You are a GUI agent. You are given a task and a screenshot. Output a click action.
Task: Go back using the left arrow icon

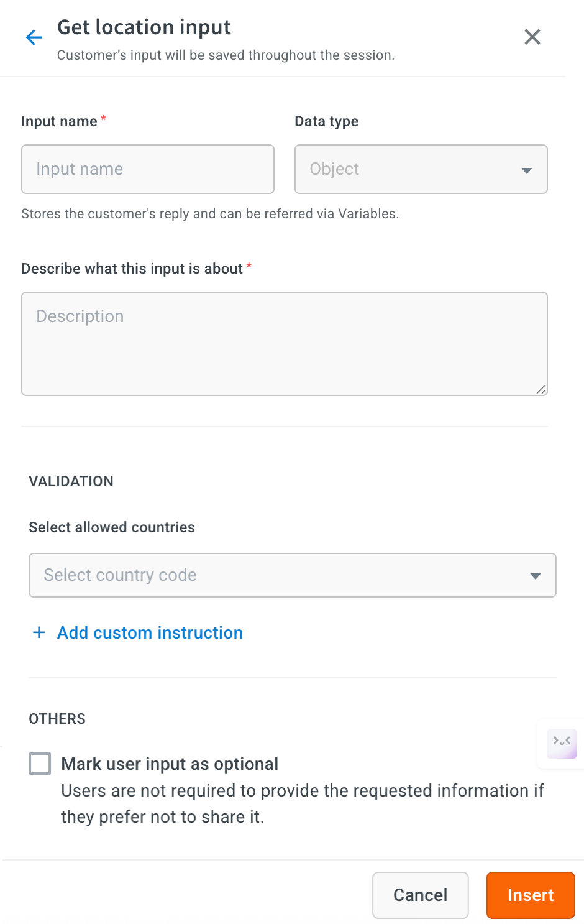click(x=34, y=37)
